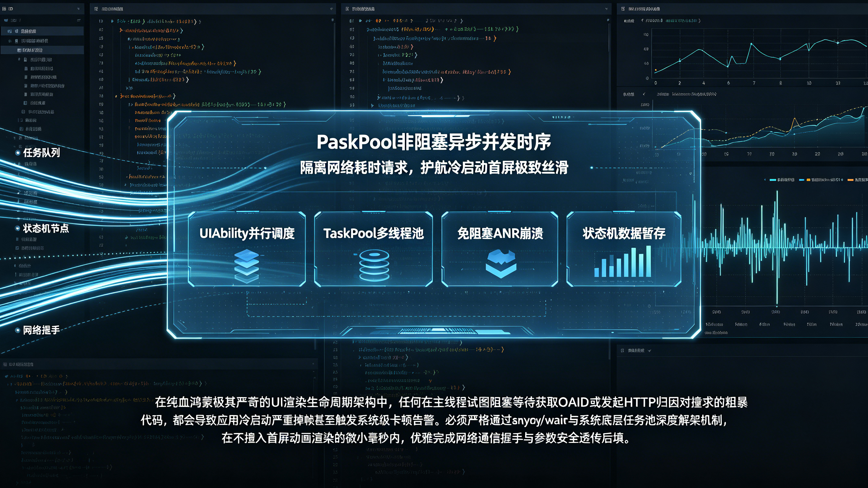Click the PaskPool非阻塞异步并发时序 title

434,142
